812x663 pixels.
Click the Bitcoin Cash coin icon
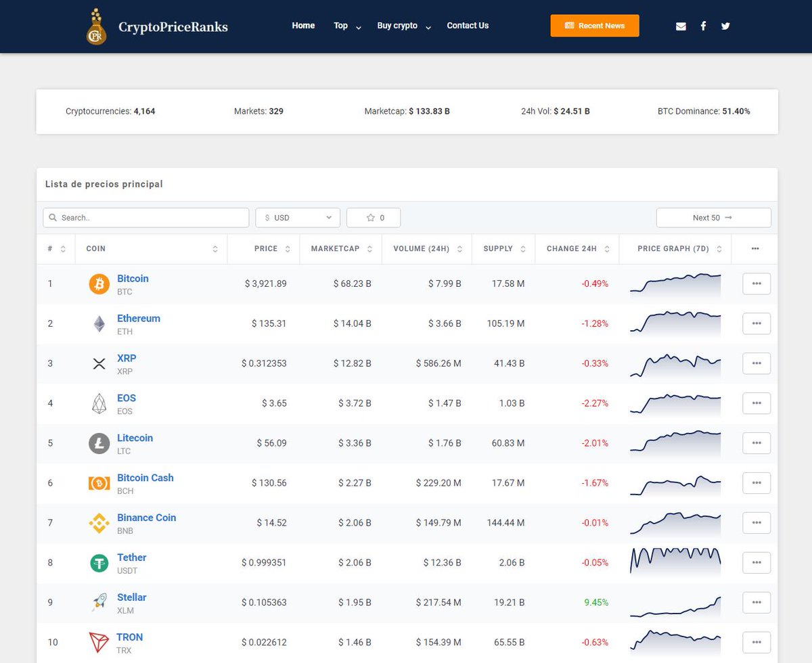pyautogui.click(x=99, y=483)
